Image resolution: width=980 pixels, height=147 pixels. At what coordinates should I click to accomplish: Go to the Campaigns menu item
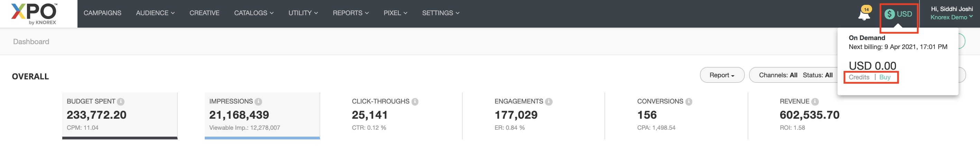(x=102, y=13)
